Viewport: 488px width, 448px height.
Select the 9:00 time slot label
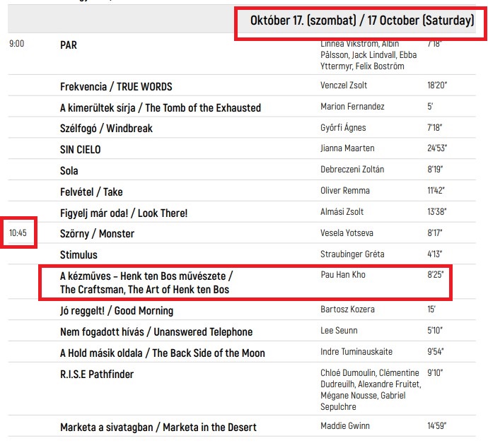pyautogui.click(x=16, y=44)
